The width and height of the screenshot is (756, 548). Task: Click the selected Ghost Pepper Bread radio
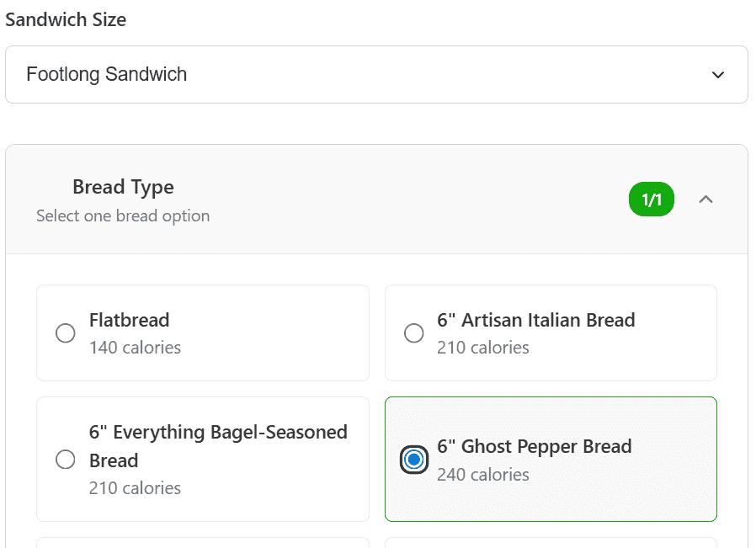point(413,460)
